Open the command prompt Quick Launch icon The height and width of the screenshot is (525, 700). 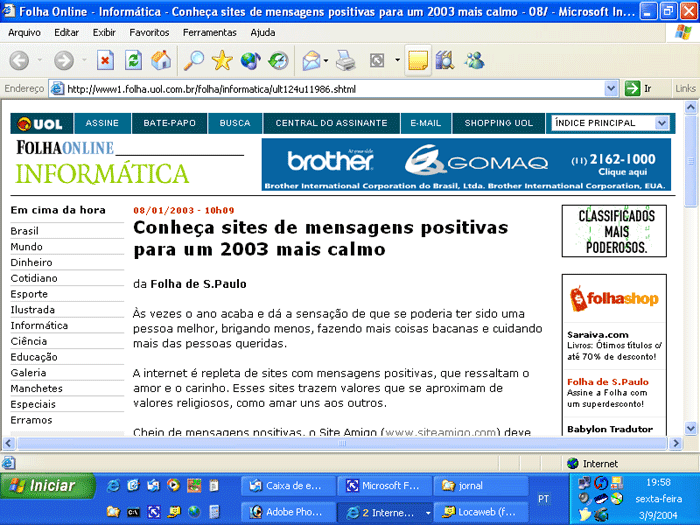point(133,512)
